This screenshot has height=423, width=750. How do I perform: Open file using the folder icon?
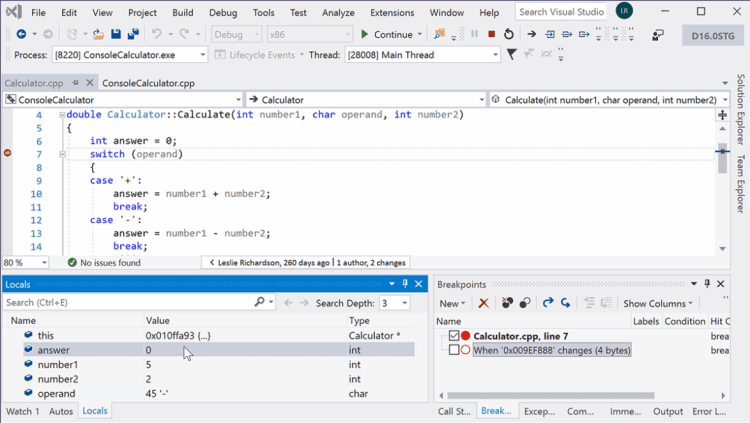pos(98,34)
